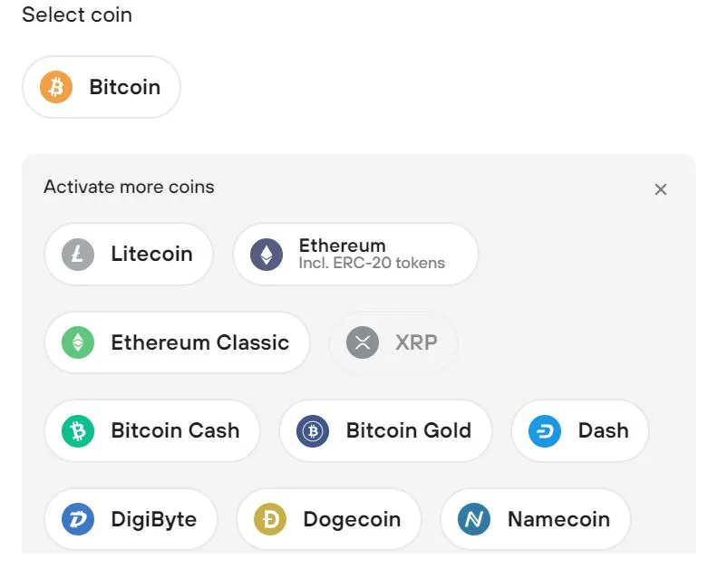Image resolution: width=727 pixels, height=588 pixels.
Task: Click the dark blue Bitcoin Gold icon
Action: point(313,430)
